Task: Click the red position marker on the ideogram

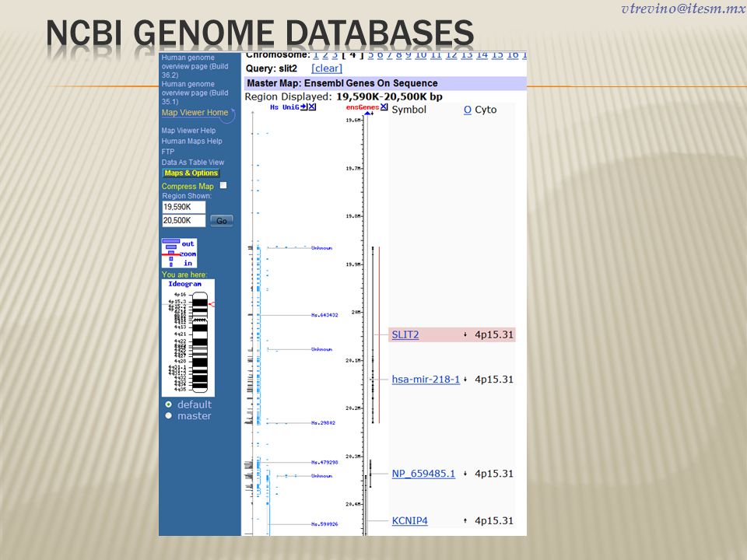Action: 212,304
